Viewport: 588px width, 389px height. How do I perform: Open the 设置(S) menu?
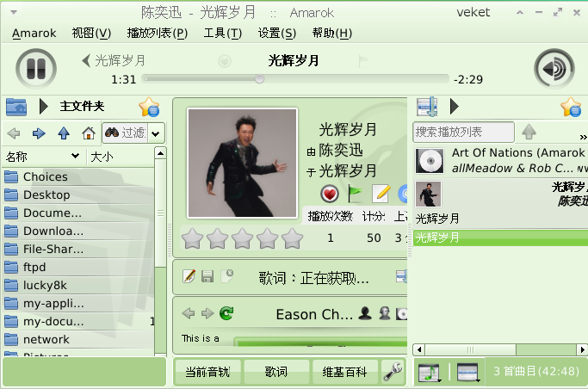point(277,33)
